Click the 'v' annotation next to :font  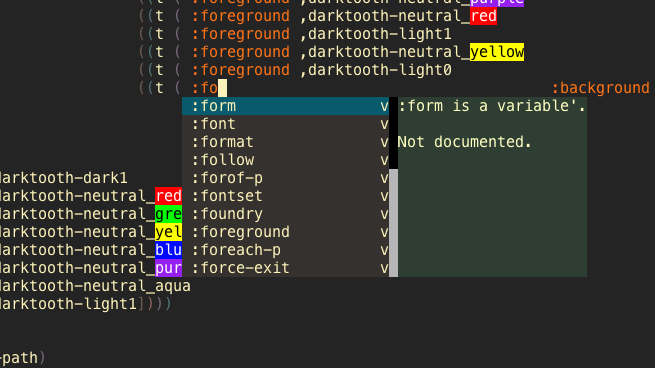click(384, 124)
